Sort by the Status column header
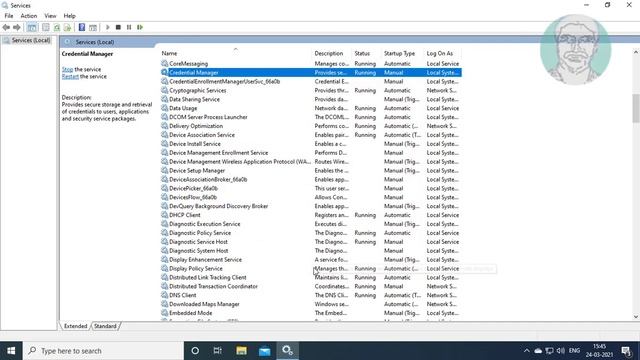The width and height of the screenshot is (640, 360). click(367, 53)
